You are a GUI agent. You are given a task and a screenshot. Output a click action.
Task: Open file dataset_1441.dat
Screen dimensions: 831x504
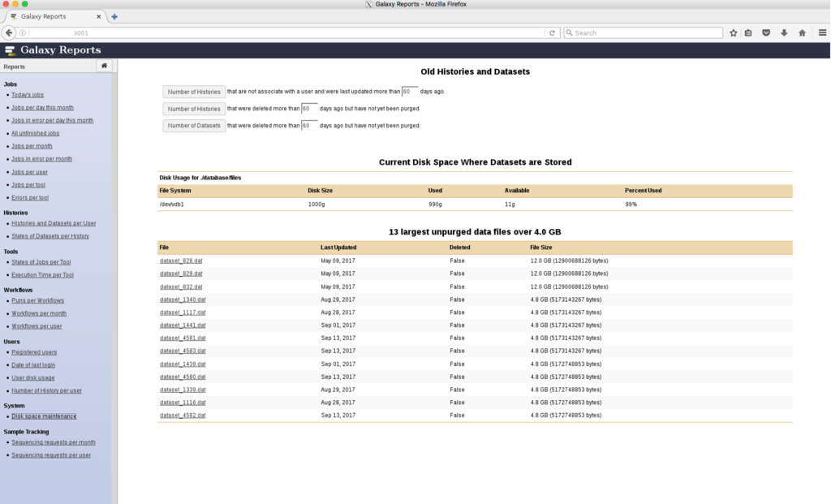tap(183, 325)
